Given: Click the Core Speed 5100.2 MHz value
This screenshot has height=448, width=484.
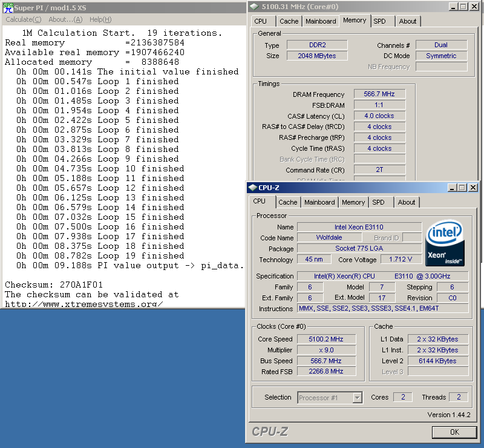Looking at the screenshot, I should tap(326, 339).
